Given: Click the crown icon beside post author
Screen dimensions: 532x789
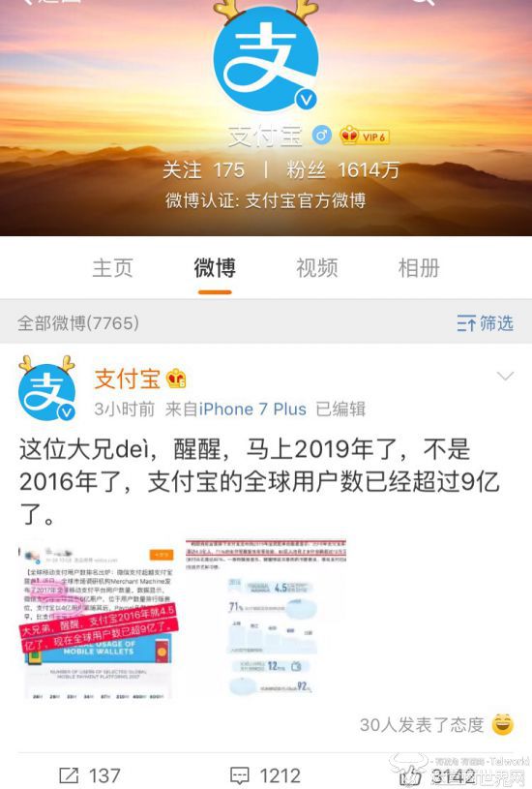Looking at the screenshot, I should pos(176,379).
